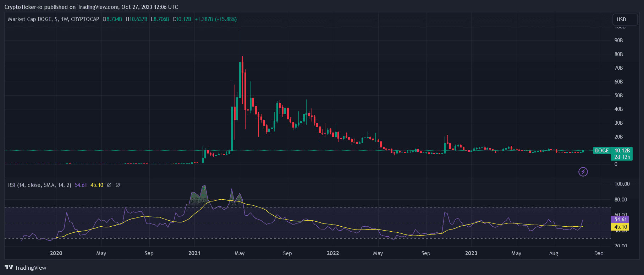The width and height of the screenshot is (644, 275).
Task: Click the 100.00 RSI axis label
Action: click(x=622, y=184)
